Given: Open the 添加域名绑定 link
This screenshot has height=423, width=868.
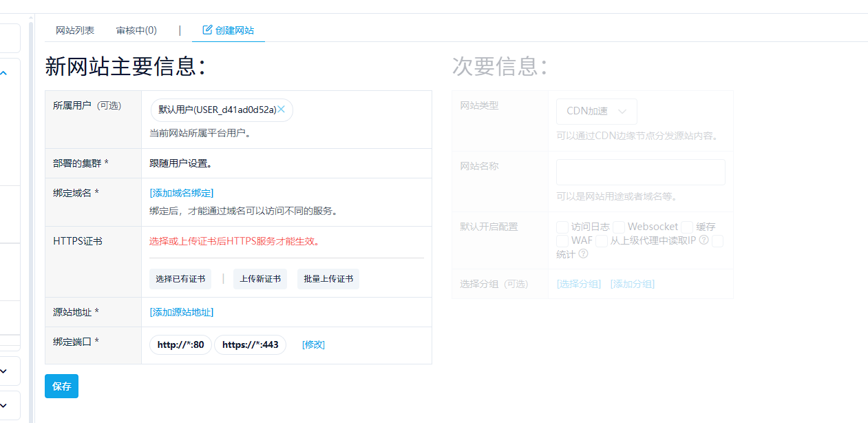Looking at the screenshot, I should tap(182, 193).
